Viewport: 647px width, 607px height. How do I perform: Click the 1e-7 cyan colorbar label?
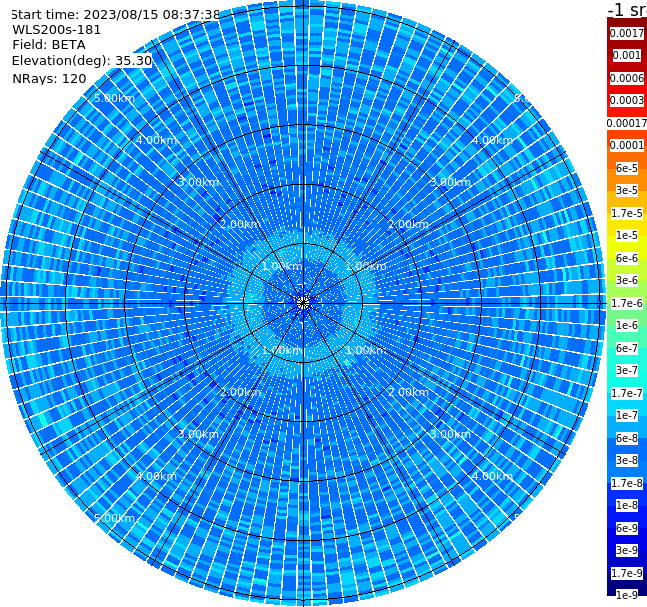[x=627, y=416]
